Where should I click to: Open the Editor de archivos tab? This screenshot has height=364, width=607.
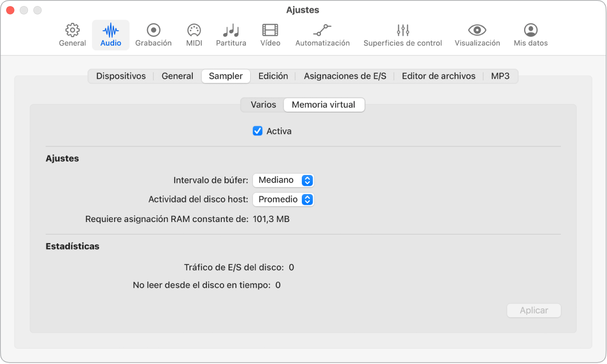pyautogui.click(x=438, y=76)
